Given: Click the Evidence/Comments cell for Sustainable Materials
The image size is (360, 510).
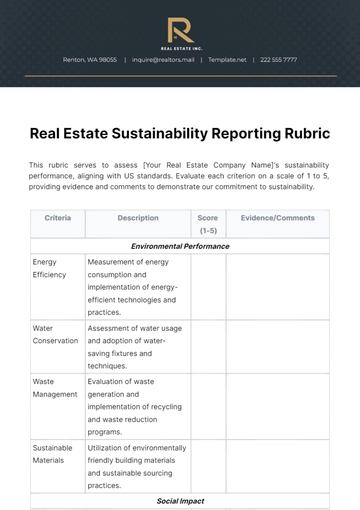Looking at the screenshot, I should pos(278,466).
